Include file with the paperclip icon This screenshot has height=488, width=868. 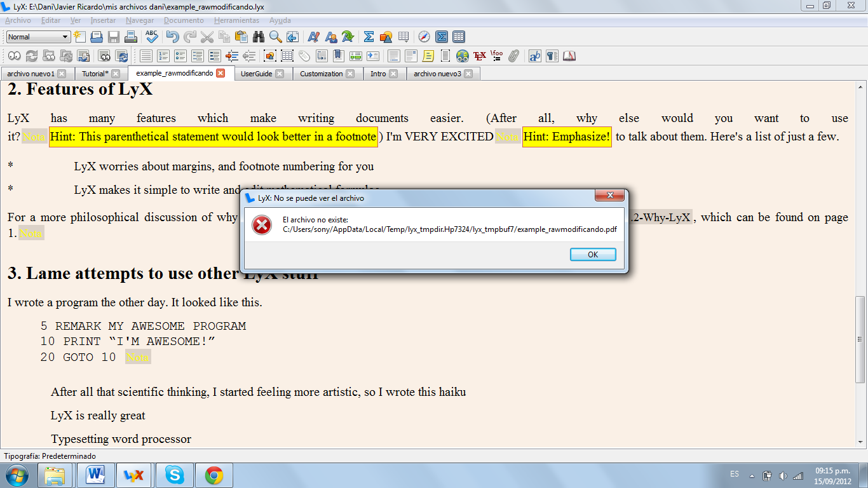pyautogui.click(x=513, y=56)
